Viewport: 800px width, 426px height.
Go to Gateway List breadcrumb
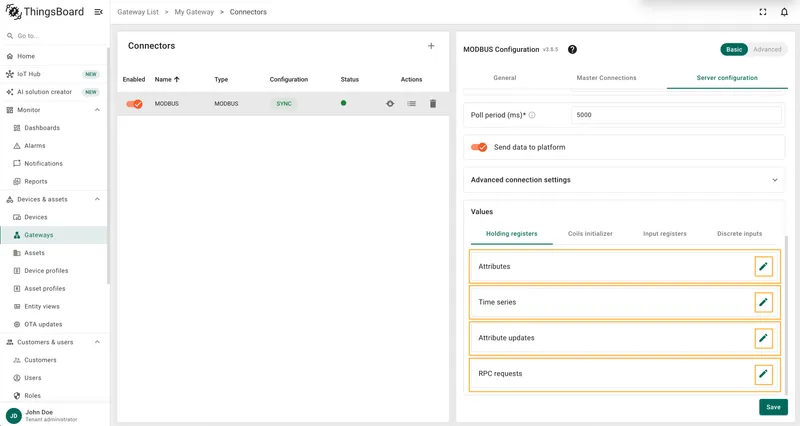(x=138, y=12)
